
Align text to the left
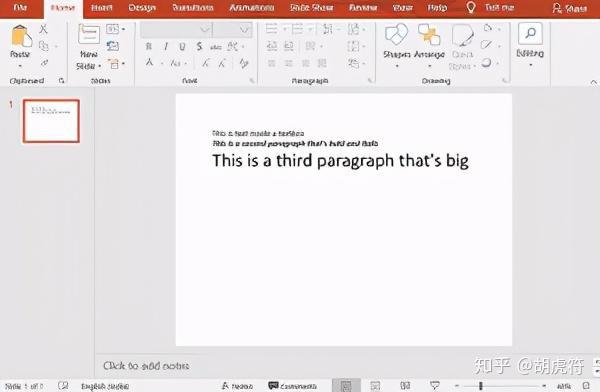(272, 63)
